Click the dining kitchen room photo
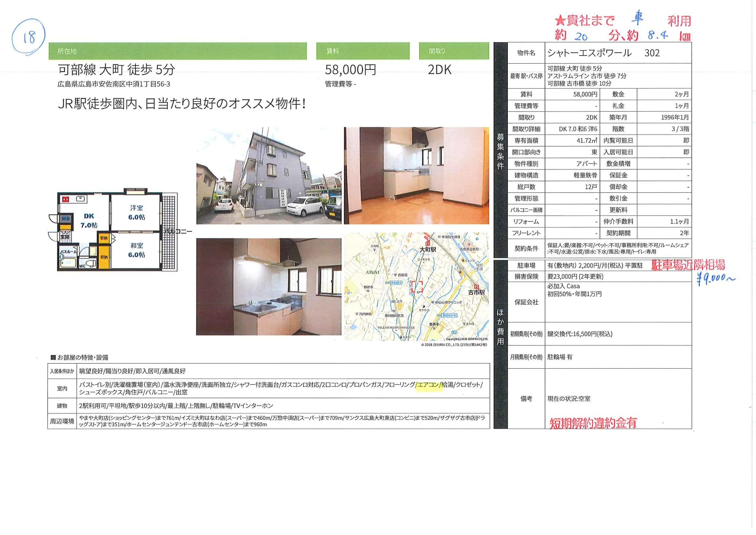This screenshot has height=535, width=756. pos(416,176)
